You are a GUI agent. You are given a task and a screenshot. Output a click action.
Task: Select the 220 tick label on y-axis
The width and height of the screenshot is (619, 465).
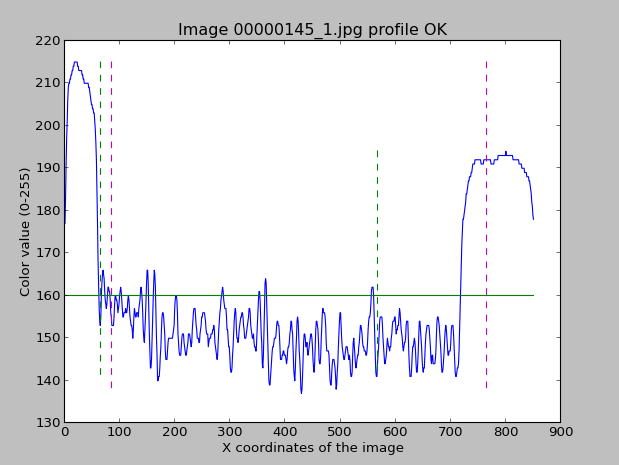(47, 41)
